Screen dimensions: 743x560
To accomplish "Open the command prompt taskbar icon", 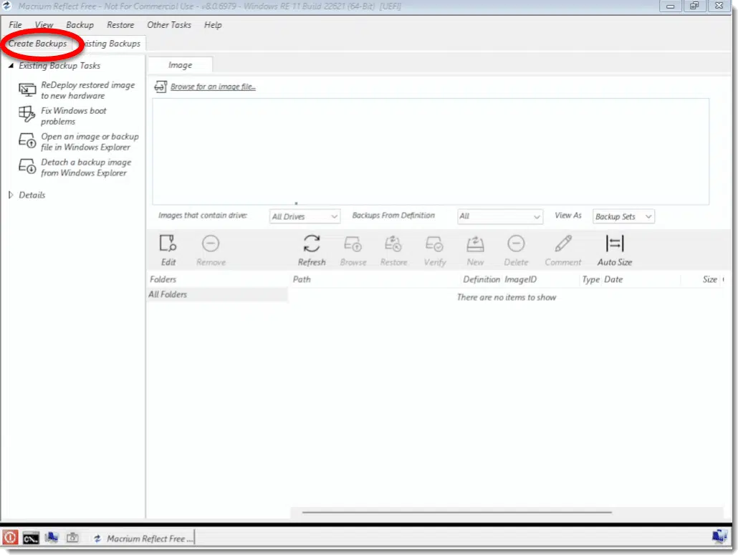I will coord(31,539).
